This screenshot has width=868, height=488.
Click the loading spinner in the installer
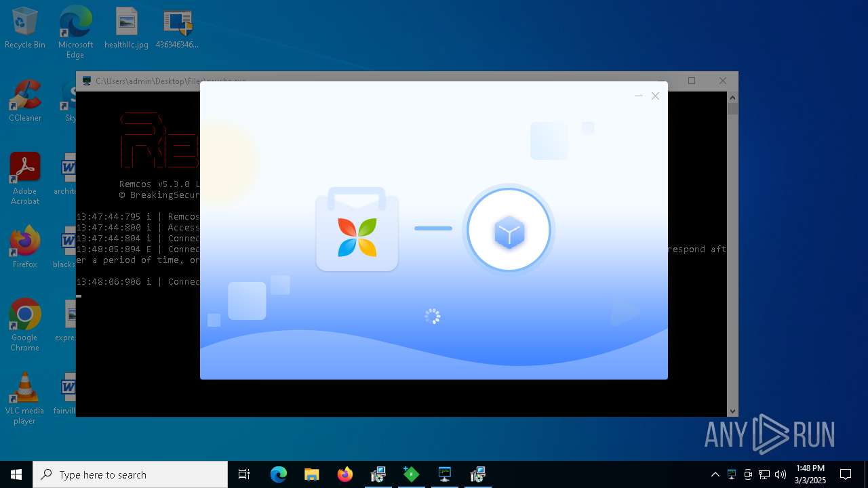tap(433, 317)
